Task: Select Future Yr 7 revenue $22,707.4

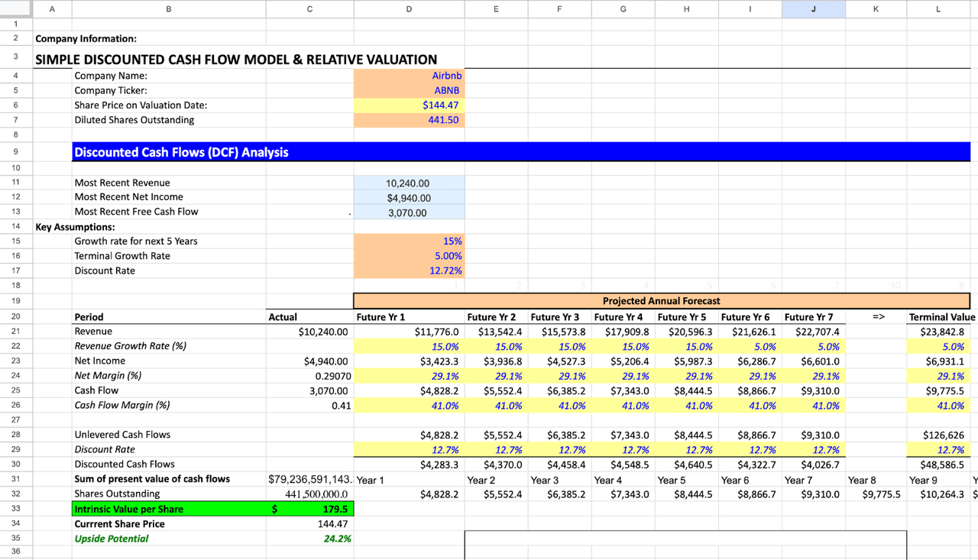Action: [813, 332]
